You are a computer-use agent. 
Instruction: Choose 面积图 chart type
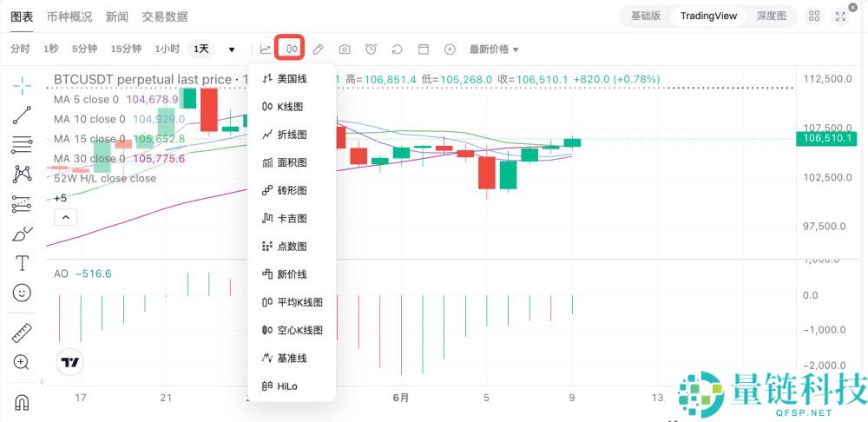coord(291,163)
